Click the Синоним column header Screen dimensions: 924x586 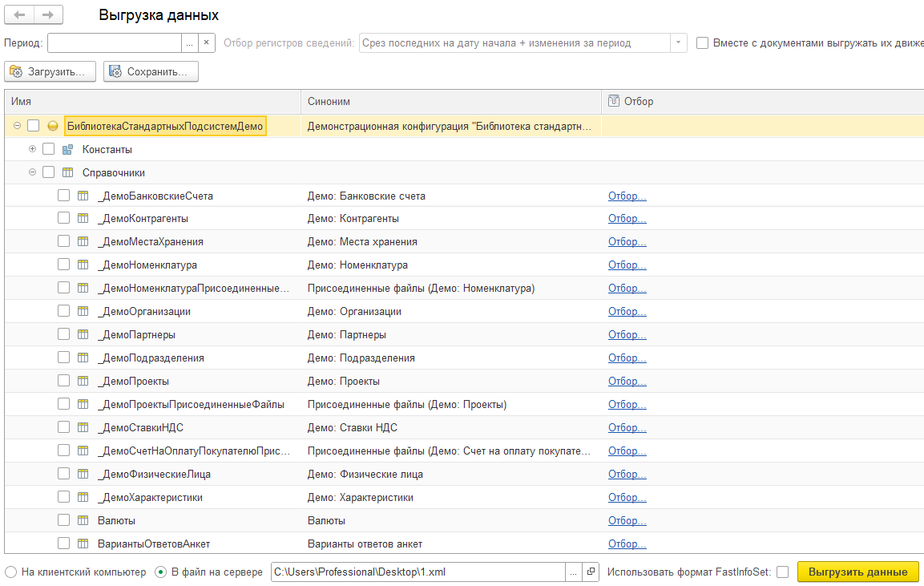point(451,101)
